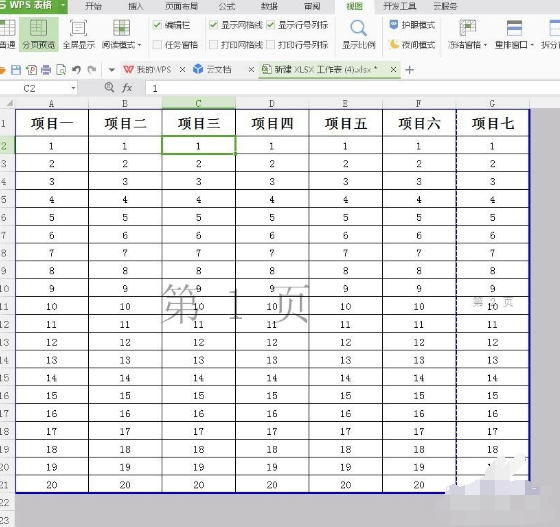Open the Insert tab (插入)
560x527 pixels.
[x=135, y=6]
